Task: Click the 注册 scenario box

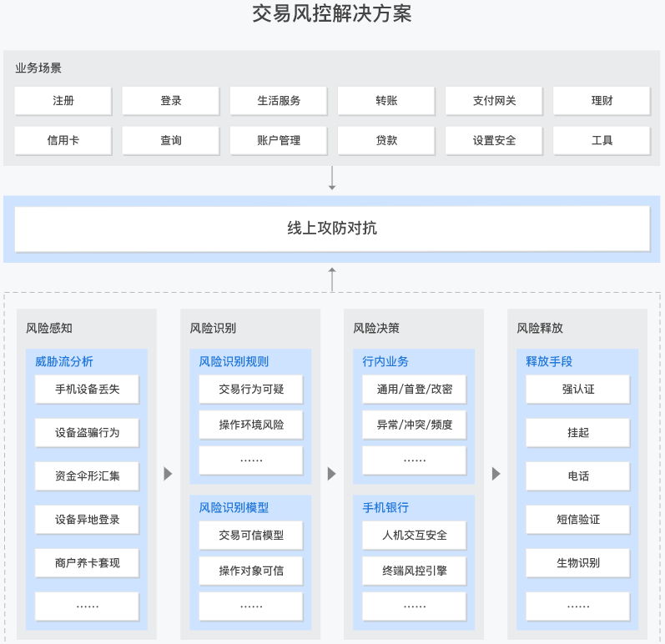Action: [x=63, y=101]
